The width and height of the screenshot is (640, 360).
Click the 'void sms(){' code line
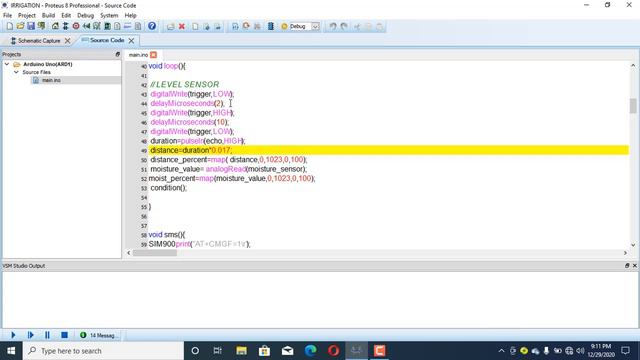(x=167, y=235)
